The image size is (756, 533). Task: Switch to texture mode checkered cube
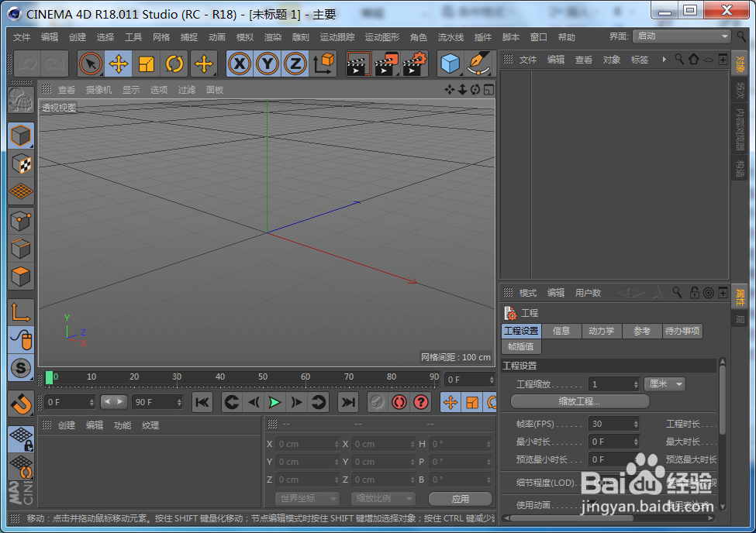coord(21,164)
